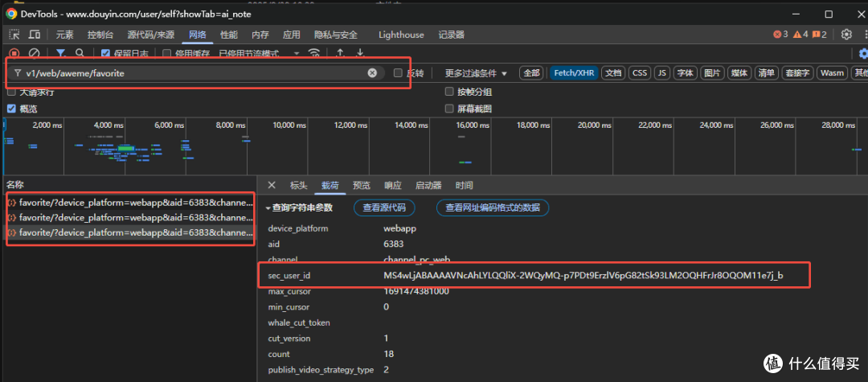
Task: Open network panel settings blue gear
Action: coord(863,53)
